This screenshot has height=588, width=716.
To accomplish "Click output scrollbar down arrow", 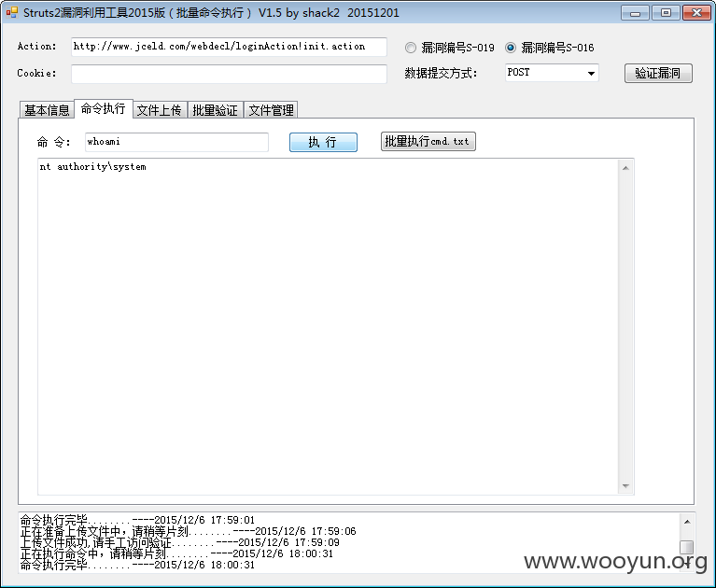I will click(625, 486).
